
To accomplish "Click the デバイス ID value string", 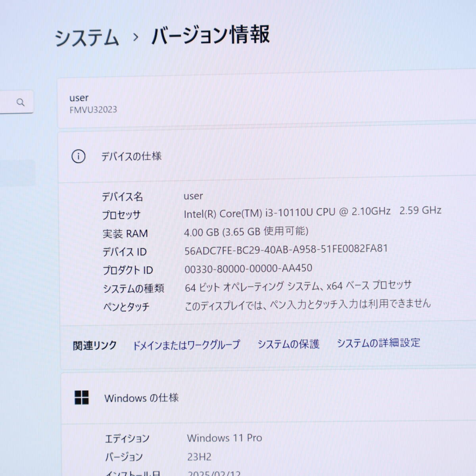I will click(286, 250).
